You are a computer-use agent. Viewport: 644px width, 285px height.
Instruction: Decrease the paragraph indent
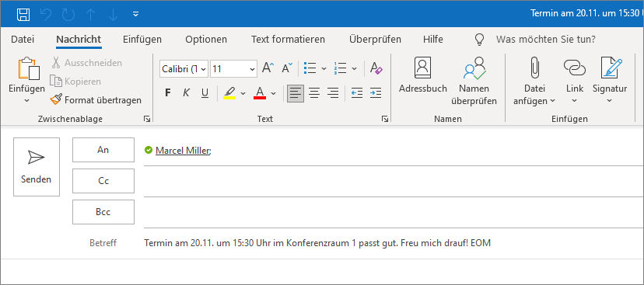pyautogui.click(x=357, y=93)
